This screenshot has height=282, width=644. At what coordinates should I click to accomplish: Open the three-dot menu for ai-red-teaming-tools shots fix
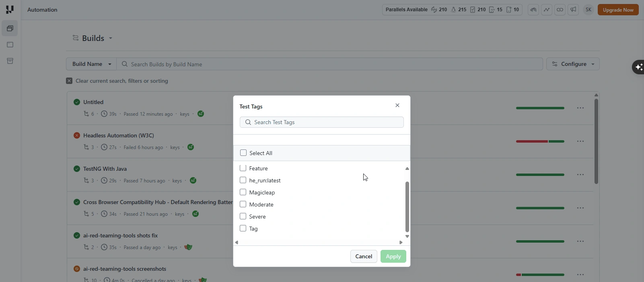[x=580, y=241]
